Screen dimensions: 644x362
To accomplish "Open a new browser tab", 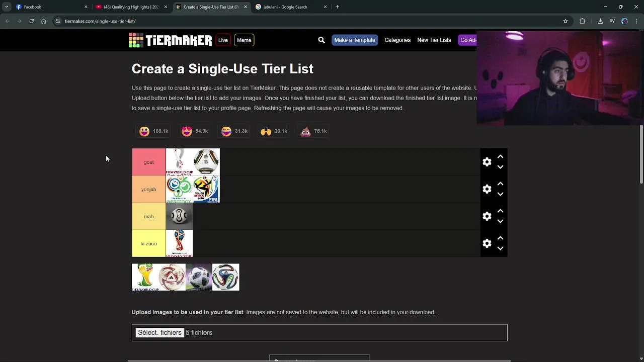I will tap(337, 7).
